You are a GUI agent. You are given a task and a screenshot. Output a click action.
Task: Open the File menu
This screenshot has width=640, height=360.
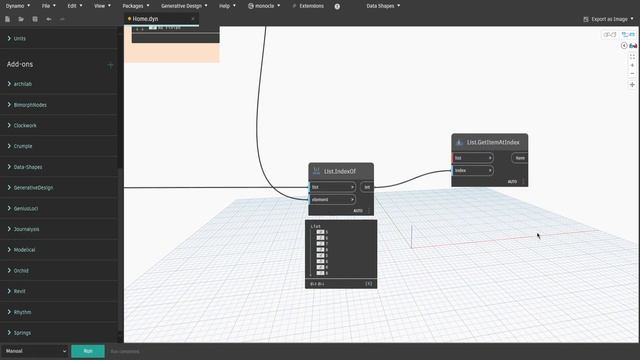click(x=49, y=6)
